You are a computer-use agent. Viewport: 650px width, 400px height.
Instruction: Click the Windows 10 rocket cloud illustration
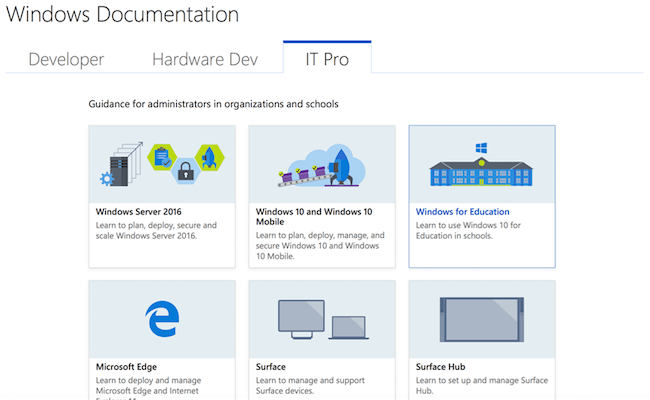(x=322, y=165)
